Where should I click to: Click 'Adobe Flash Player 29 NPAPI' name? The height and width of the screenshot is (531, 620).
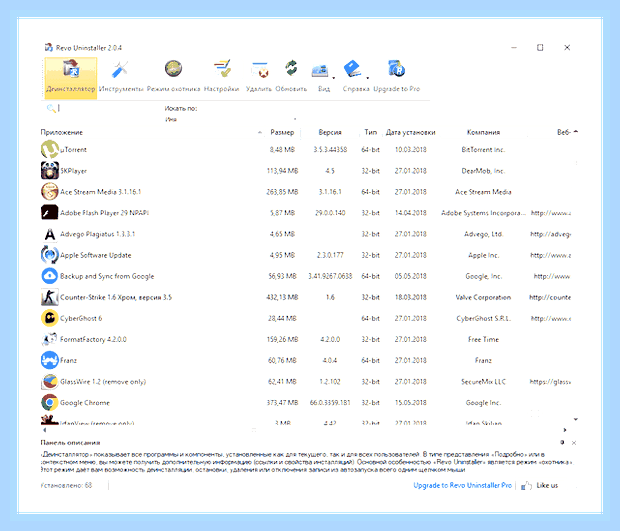(104, 213)
